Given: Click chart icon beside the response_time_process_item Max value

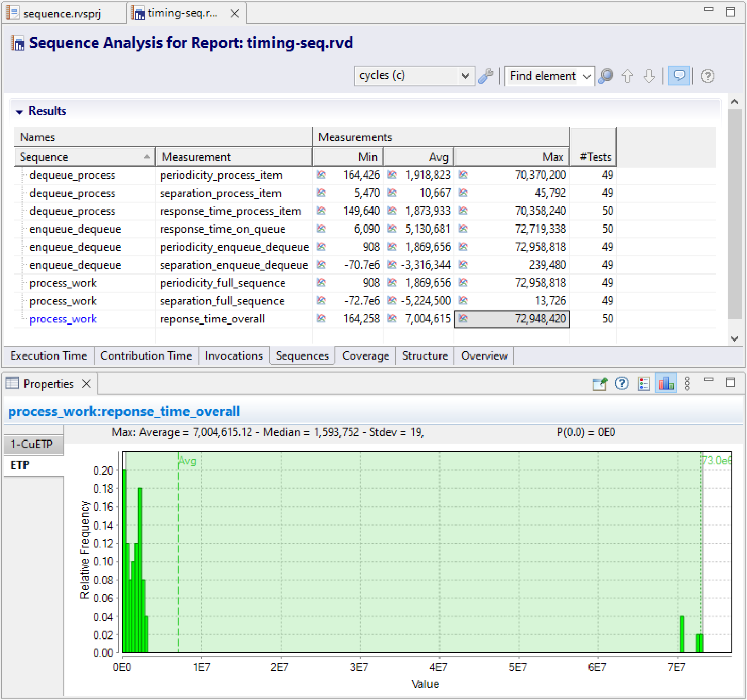Looking at the screenshot, I should click(463, 210).
